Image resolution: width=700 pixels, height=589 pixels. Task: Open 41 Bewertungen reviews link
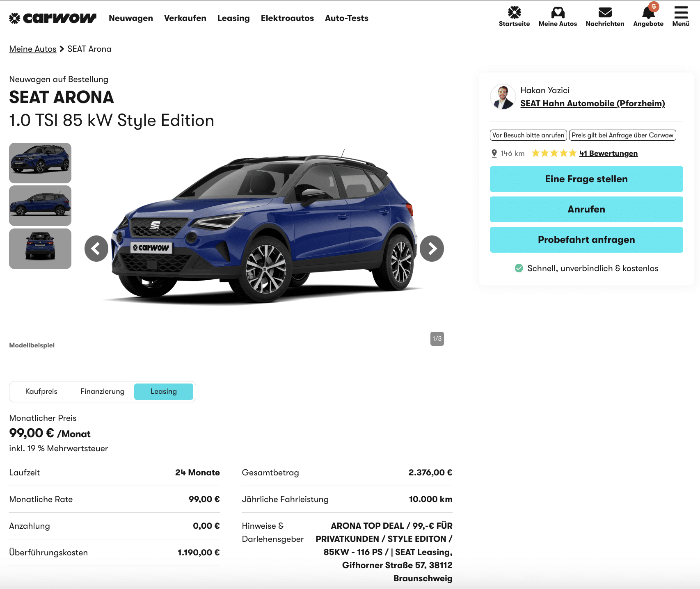608,153
